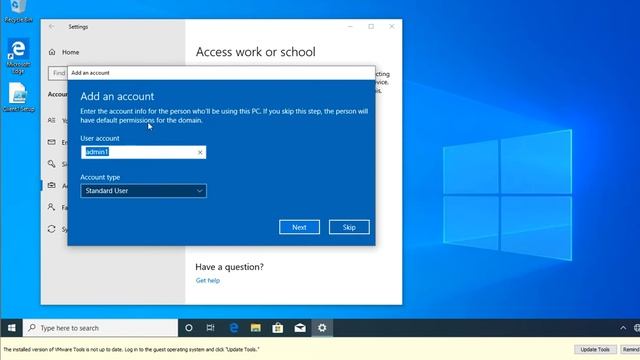Select the Email sidebar envelope icon
The width and height of the screenshot is (640, 360).
[x=51, y=142]
